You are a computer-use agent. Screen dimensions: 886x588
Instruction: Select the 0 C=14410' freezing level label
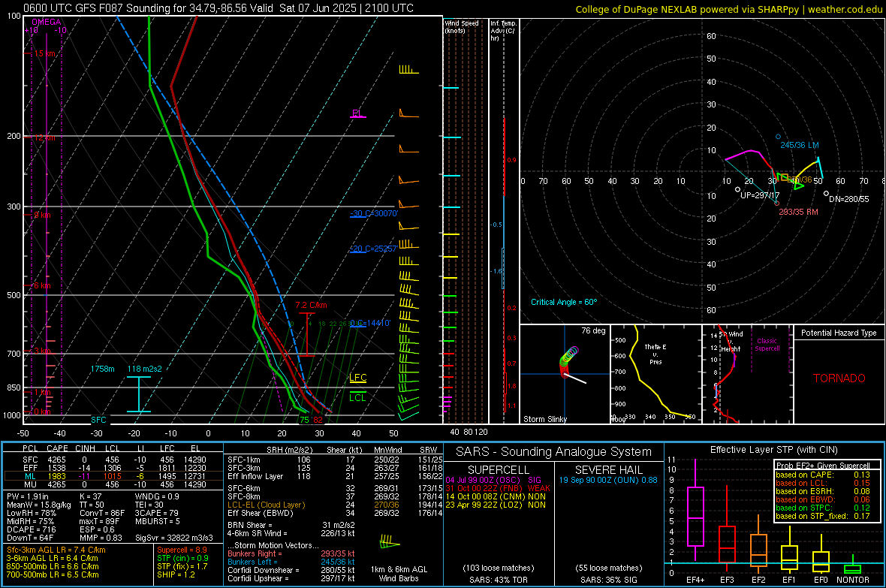pyautogui.click(x=370, y=323)
